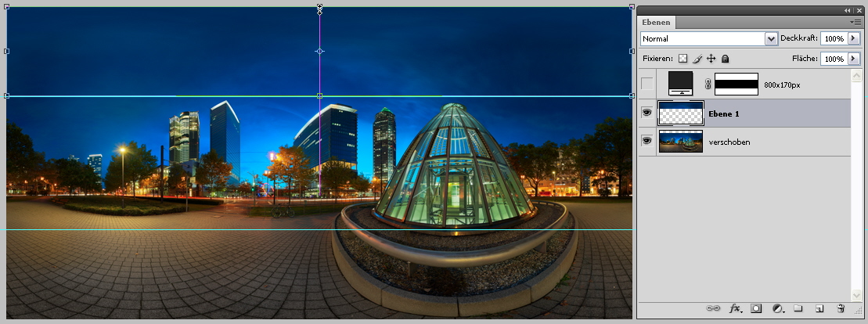The height and width of the screenshot is (324, 868).
Task: Open the Fläche slider arrow
Action: coord(853,59)
